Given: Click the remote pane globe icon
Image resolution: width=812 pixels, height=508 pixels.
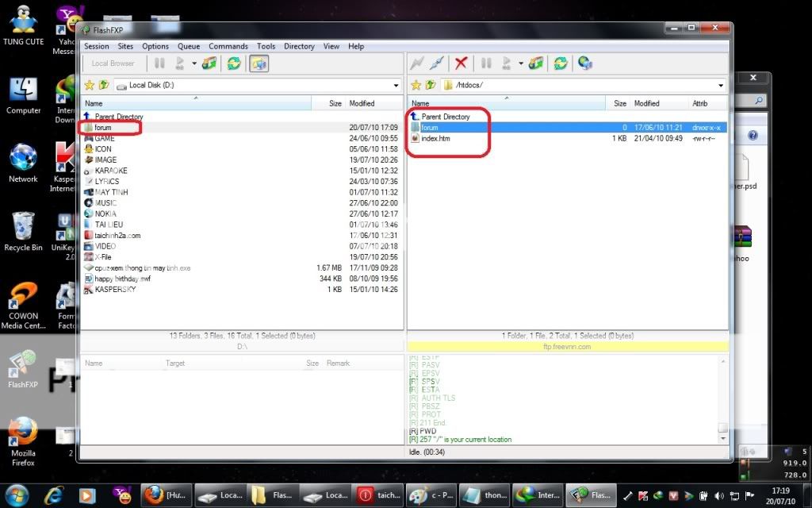Looking at the screenshot, I should pos(585,63).
